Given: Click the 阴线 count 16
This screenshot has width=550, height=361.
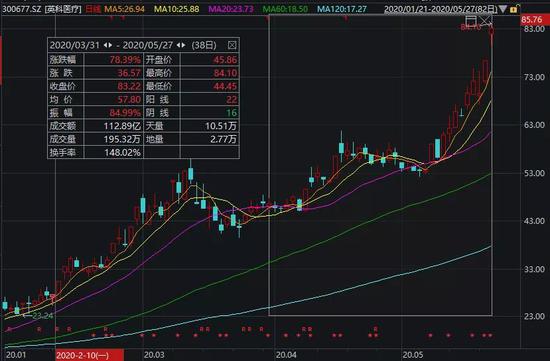Looking at the screenshot, I should tap(232, 113).
